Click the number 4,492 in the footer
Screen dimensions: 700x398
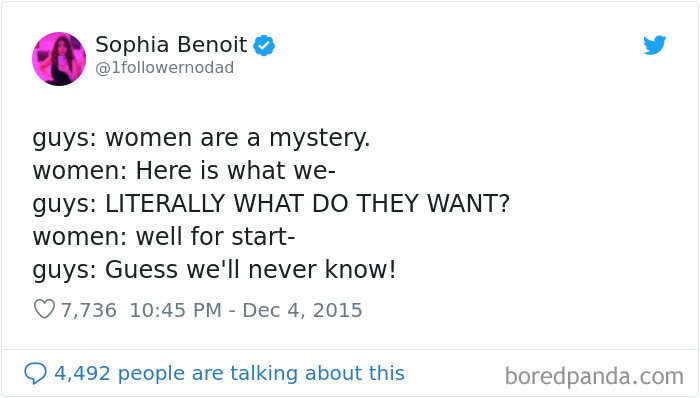point(82,373)
